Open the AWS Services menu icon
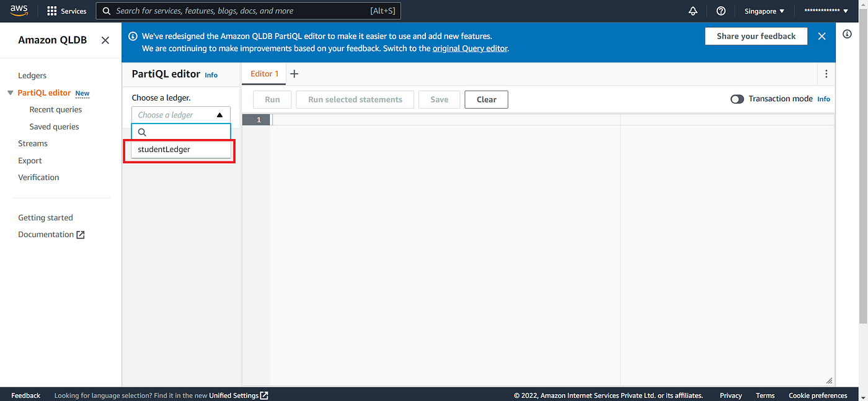 click(51, 11)
